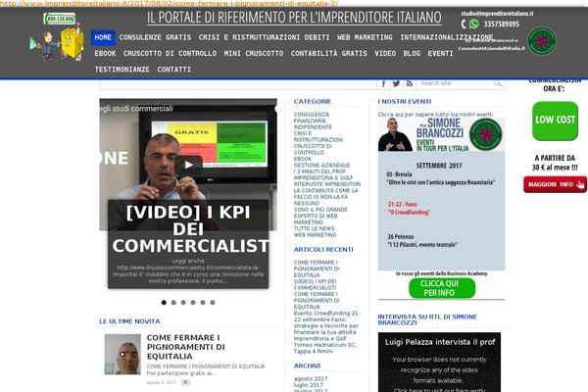
Task: Open the BLOG menu item
Action: pyautogui.click(x=412, y=54)
